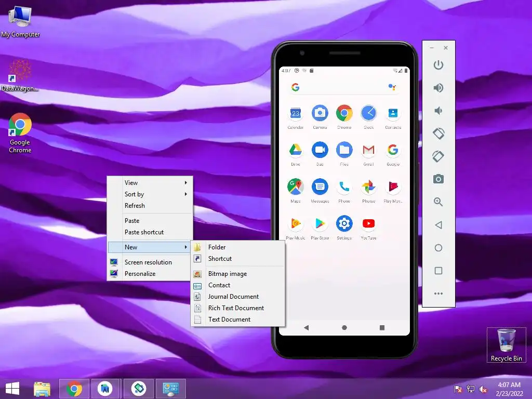The height and width of the screenshot is (399, 532).
Task: Open Screen resolution from context menu
Action: [149, 262]
